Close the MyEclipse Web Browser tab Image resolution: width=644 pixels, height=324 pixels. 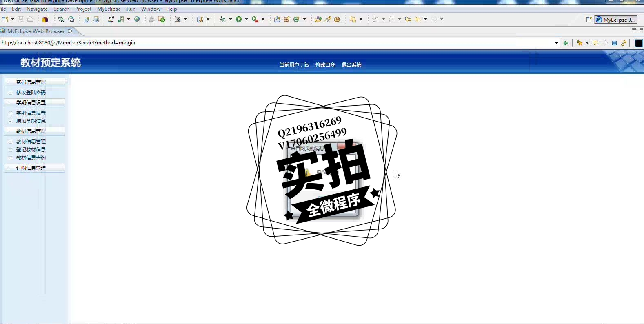point(70,31)
